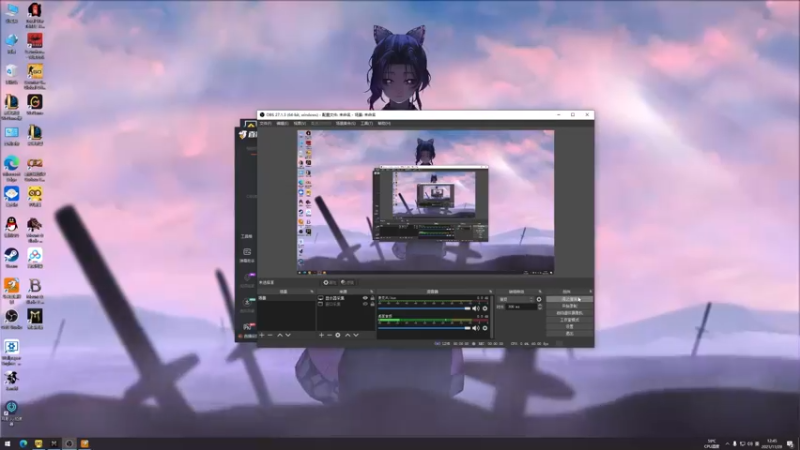Viewport: 800px width, 450px height.
Task: Select the Window Capture source row
Action: tap(346, 304)
